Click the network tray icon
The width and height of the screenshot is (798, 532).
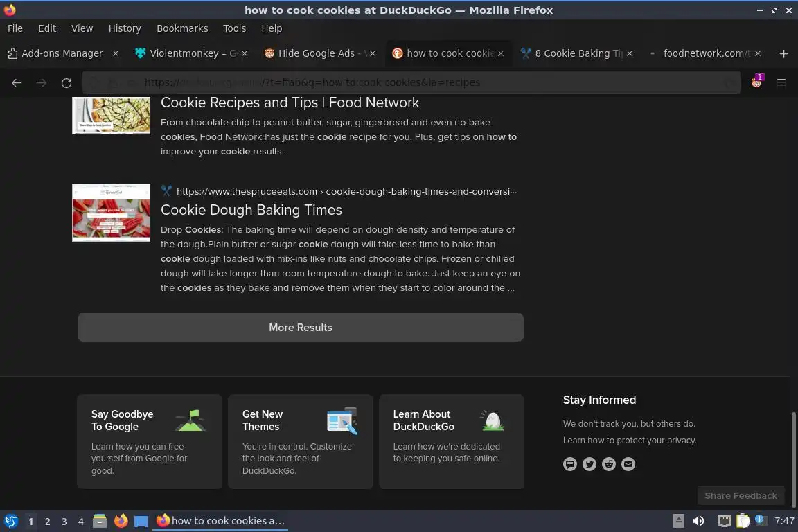coord(724,521)
